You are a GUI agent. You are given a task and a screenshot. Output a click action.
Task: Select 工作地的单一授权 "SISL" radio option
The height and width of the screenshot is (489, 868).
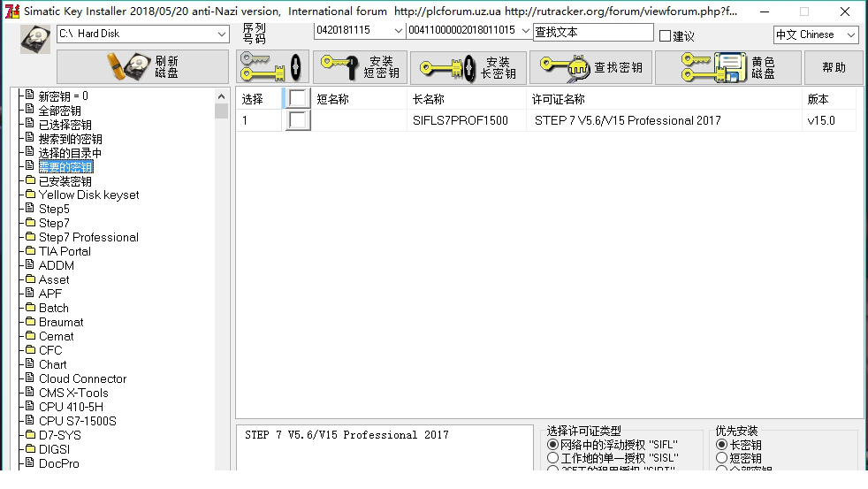click(x=552, y=458)
